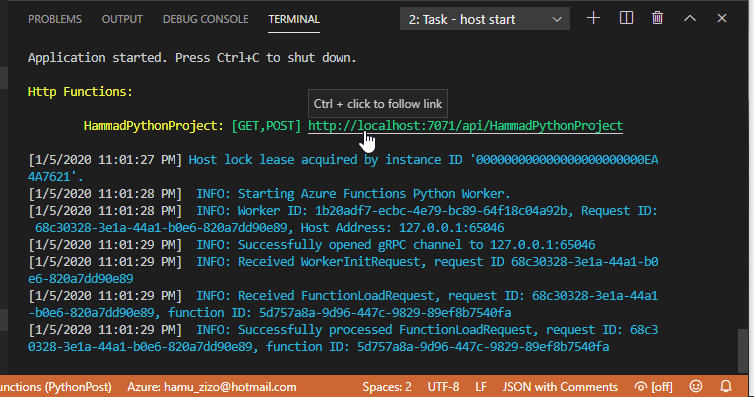The height and width of the screenshot is (397, 754).
Task: Change indentation via Spaces: 2
Action: (387, 386)
